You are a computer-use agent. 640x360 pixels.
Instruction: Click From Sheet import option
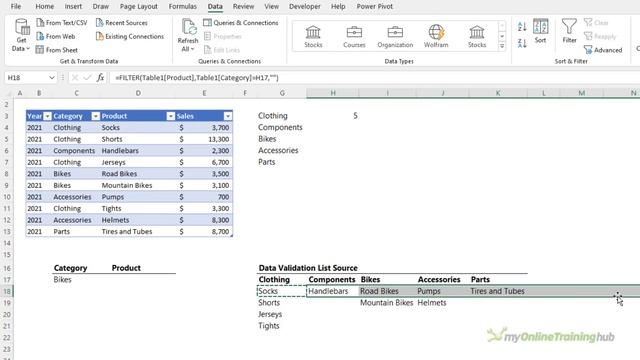[57, 50]
